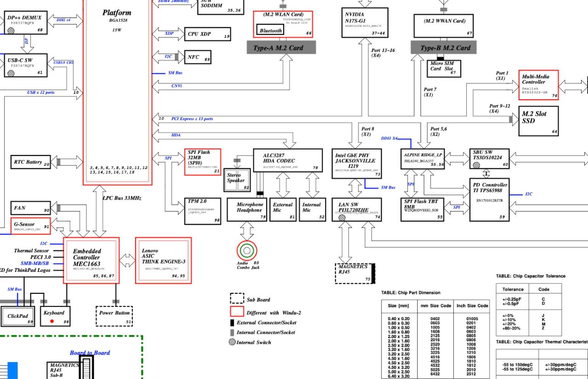This screenshot has height=379, width=588.
Task: Click 'TABLE: Chip Part Dimension' heading
Action: tap(411, 293)
